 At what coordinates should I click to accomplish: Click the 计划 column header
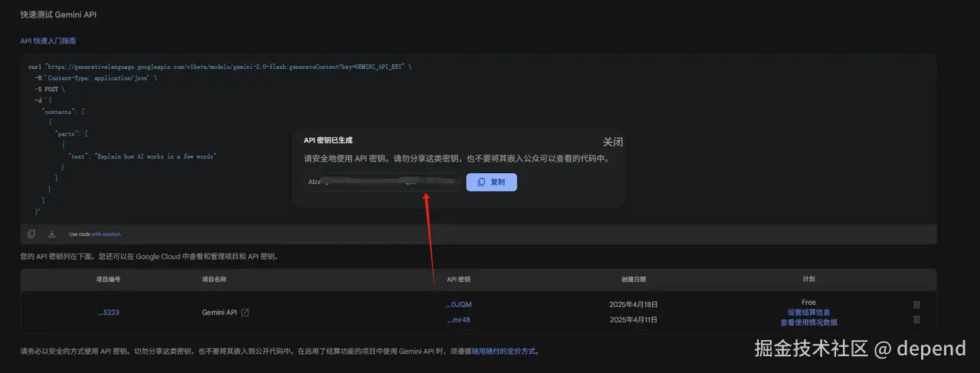pos(808,280)
